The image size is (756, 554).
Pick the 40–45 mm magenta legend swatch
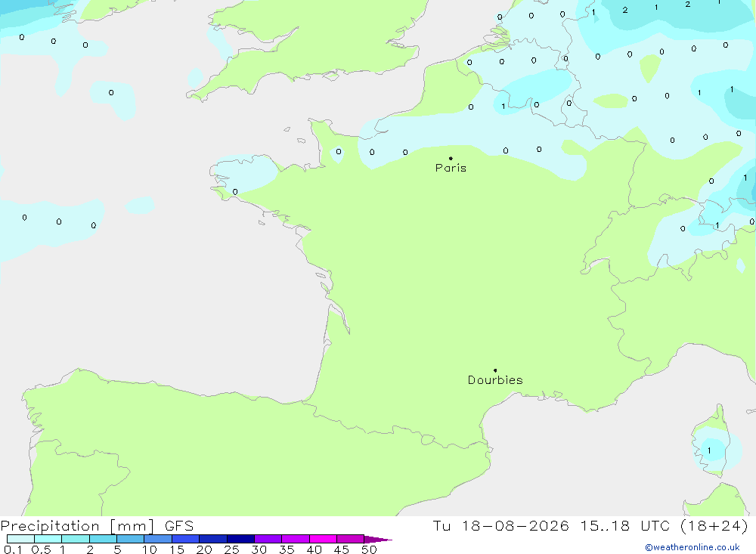pos(323,539)
